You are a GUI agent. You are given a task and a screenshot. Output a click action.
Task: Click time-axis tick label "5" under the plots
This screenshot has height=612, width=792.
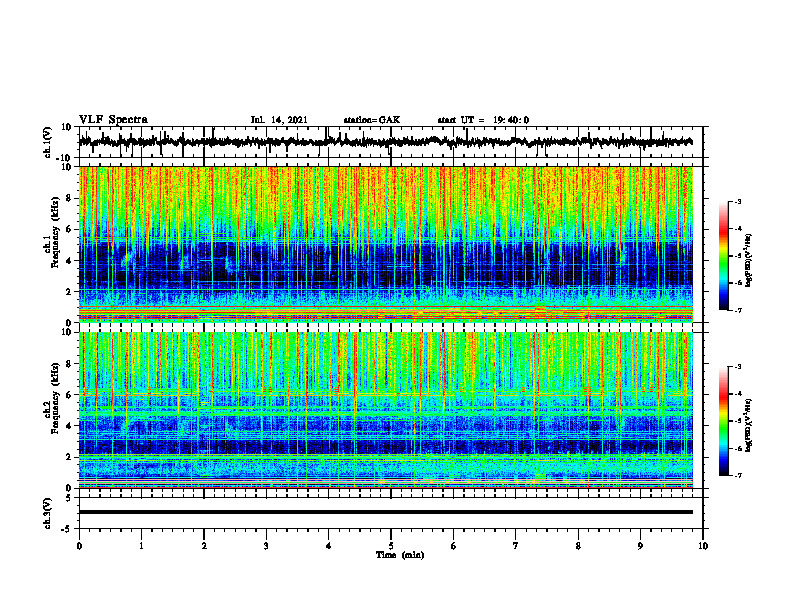[x=391, y=546]
